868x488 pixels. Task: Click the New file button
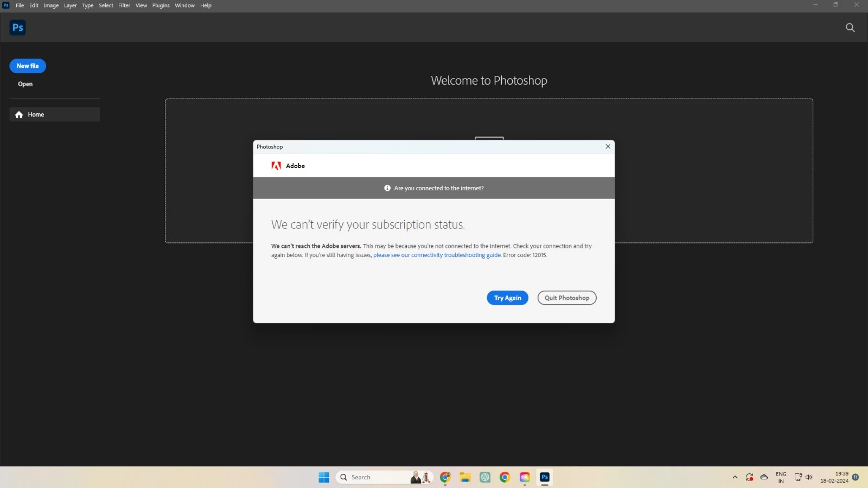click(x=28, y=66)
